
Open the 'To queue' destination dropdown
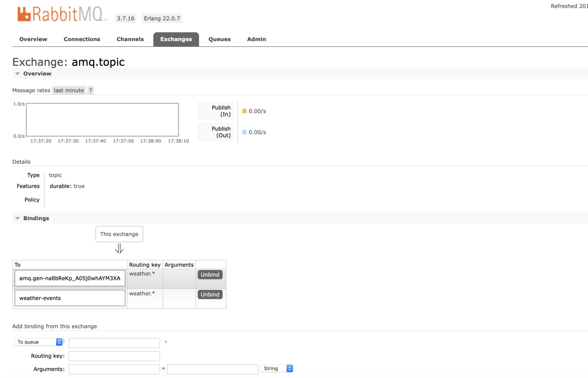(38, 342)
